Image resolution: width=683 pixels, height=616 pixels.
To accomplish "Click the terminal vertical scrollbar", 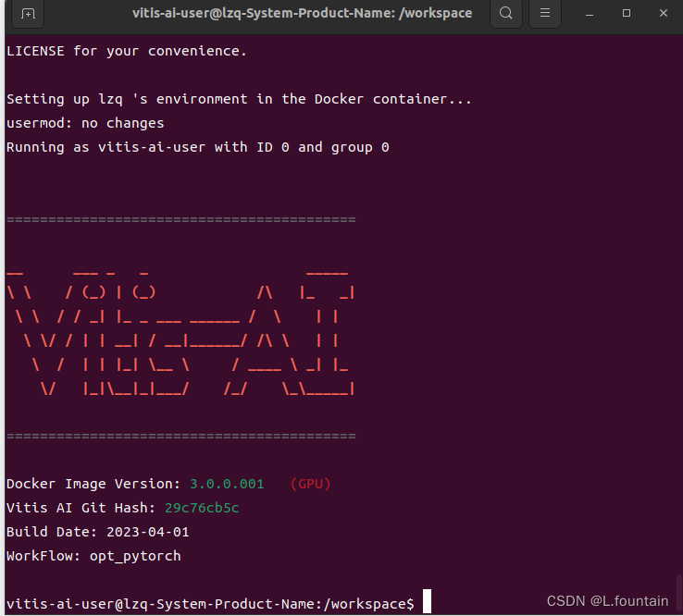I will pos(678,594).
